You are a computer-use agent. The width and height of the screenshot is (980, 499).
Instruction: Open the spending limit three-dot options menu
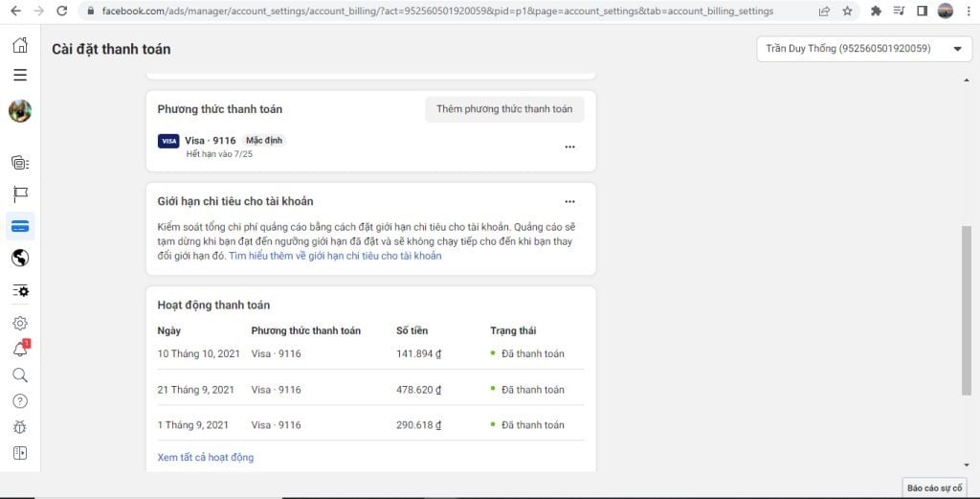(569, 201)
